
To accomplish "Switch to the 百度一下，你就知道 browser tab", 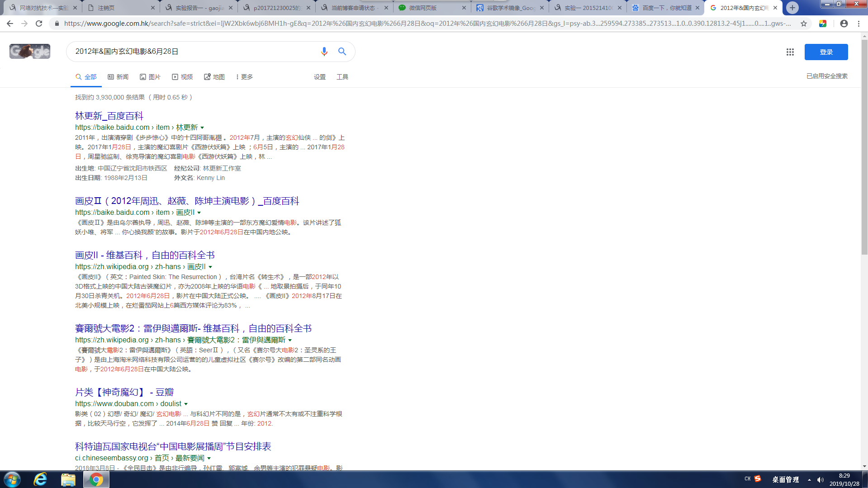I will tap(665, 8).
